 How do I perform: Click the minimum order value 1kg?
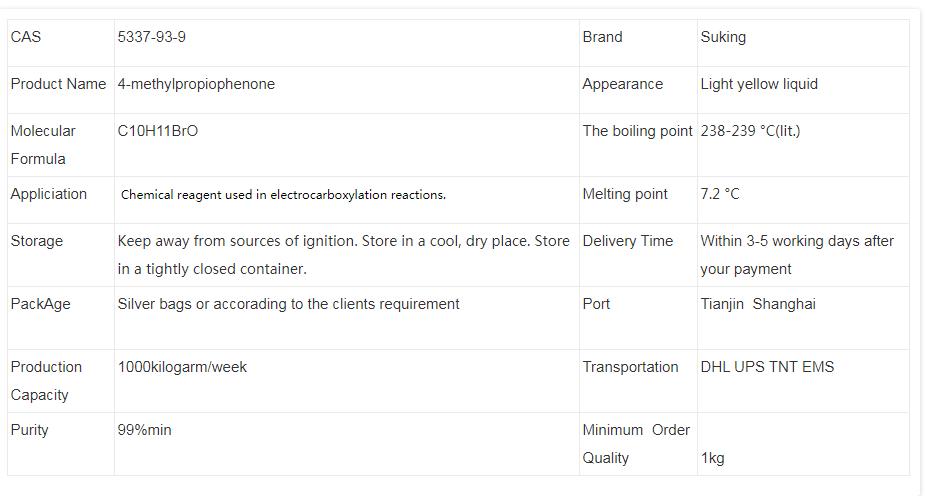[x=712, y=458]
